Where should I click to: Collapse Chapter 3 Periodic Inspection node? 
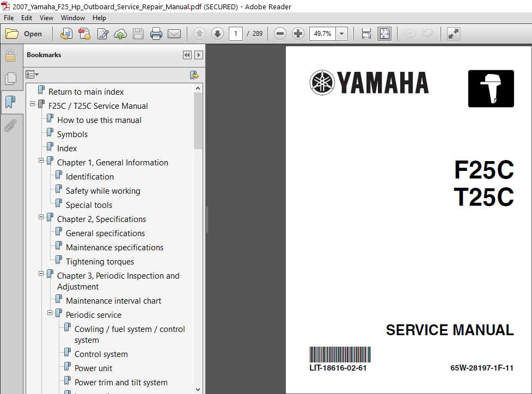tap(41, 274)
